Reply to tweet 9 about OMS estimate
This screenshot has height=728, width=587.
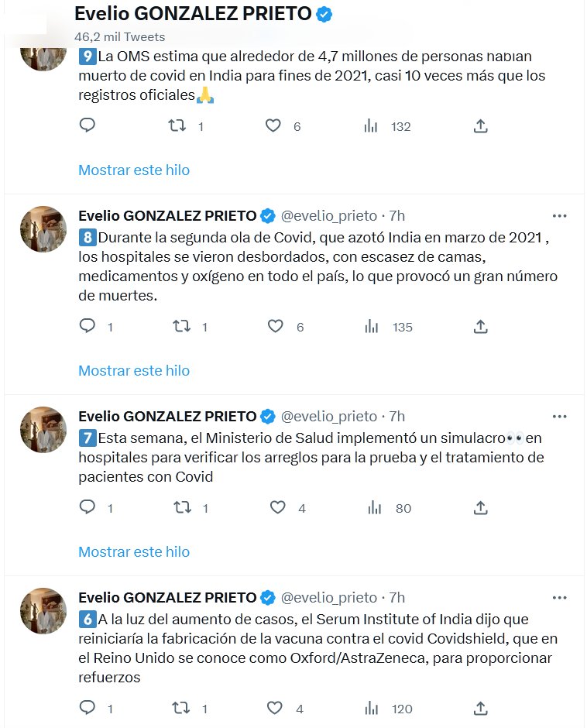coord(88,125)
